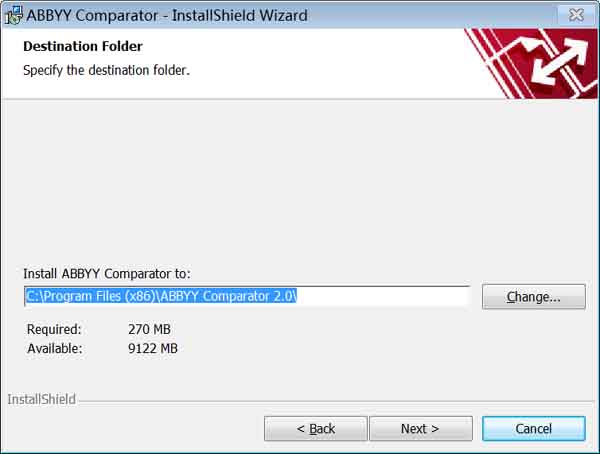
Task: Cancel the ABBYY Comparator installation
Action: click(x=534, y=429)
